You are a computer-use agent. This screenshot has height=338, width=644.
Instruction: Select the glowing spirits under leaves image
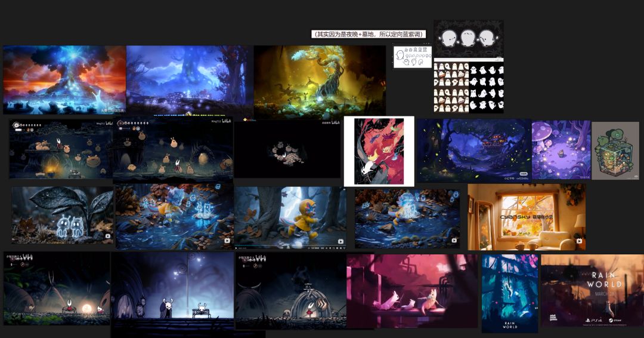pos(63,215)
